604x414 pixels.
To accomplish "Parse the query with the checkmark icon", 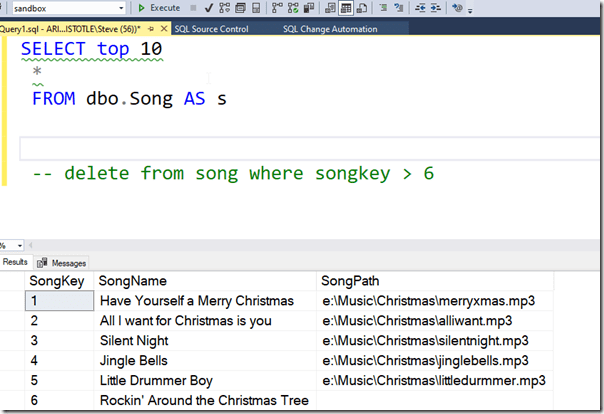I will click(209, 8).
